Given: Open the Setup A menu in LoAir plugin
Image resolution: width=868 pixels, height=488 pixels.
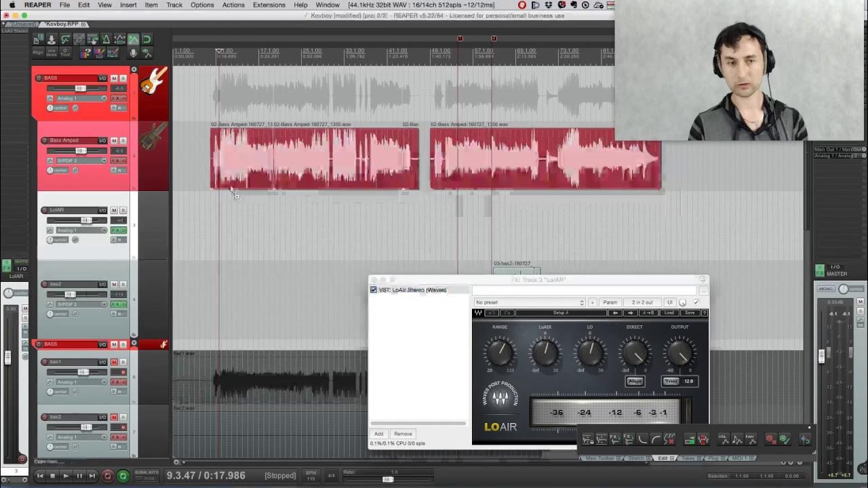Looking at the screenshot, I should point(561,312).
